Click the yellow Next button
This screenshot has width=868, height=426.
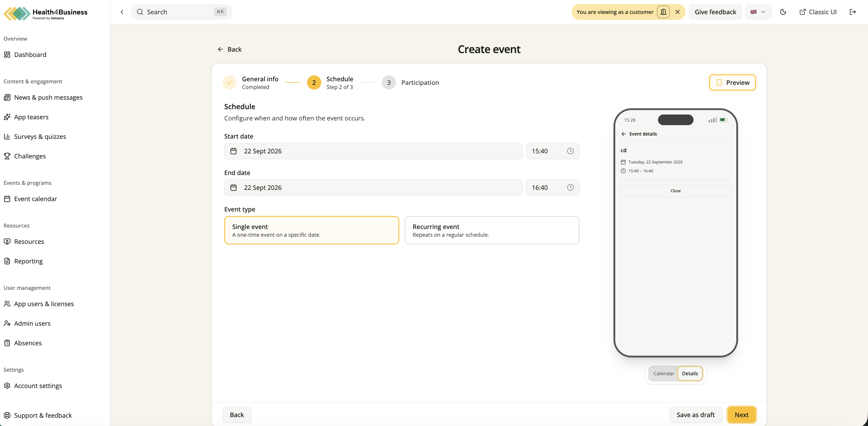click(x=741, y=415)
